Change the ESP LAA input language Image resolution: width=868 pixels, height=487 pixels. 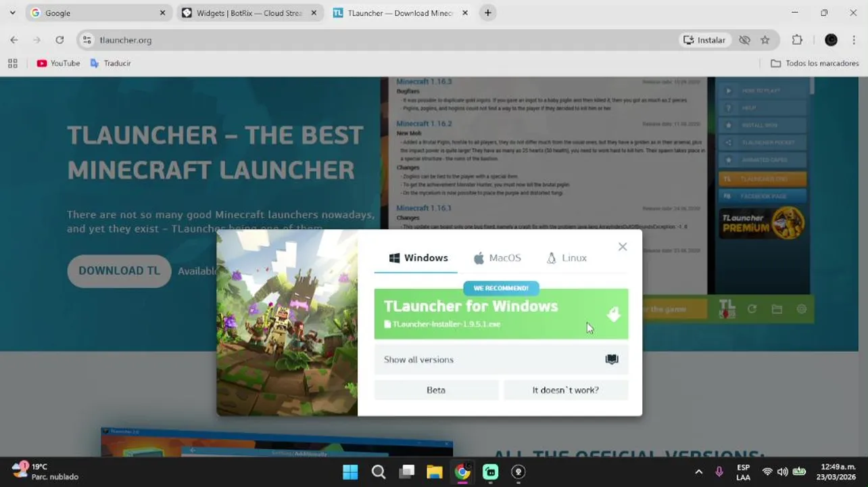(x=743, y=472)
